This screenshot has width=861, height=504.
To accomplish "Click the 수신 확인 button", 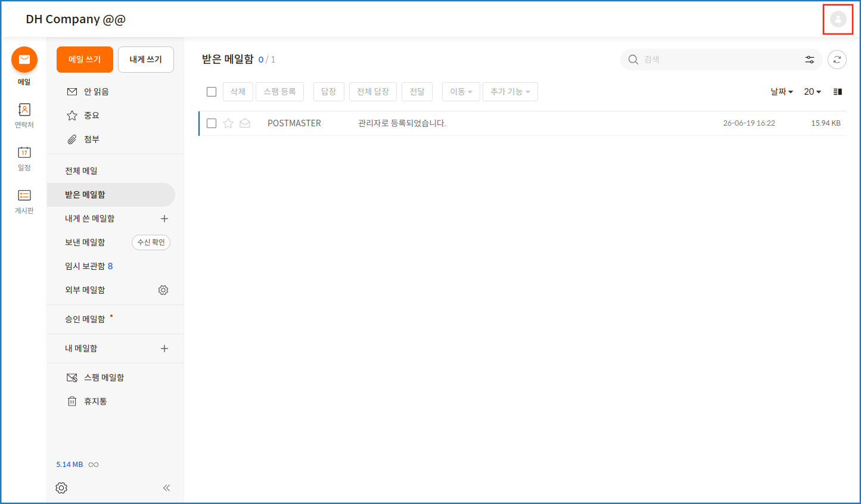I will (151, 242).
